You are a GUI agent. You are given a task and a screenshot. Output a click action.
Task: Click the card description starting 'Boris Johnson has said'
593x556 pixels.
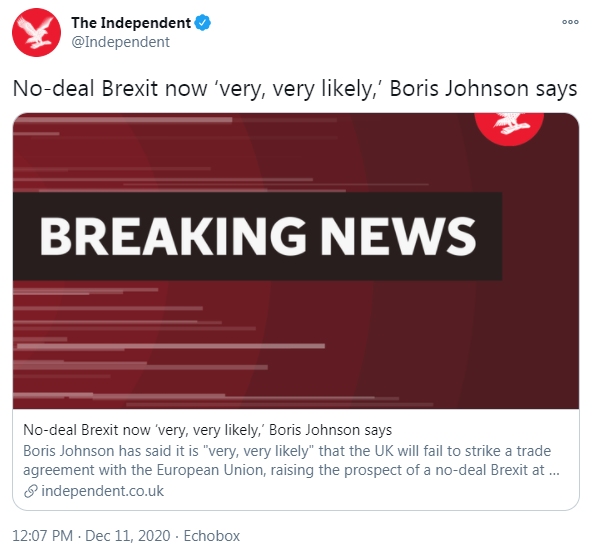coord(291,460)
